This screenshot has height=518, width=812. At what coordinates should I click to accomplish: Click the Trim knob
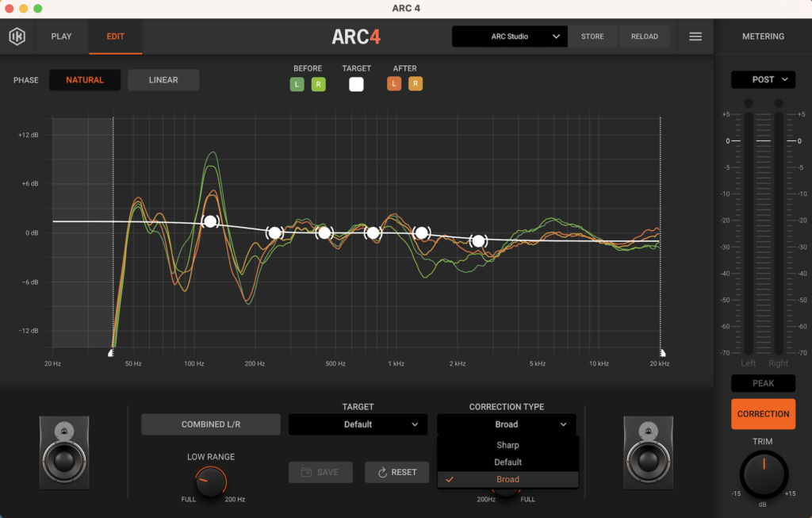[x=763, y=474]
